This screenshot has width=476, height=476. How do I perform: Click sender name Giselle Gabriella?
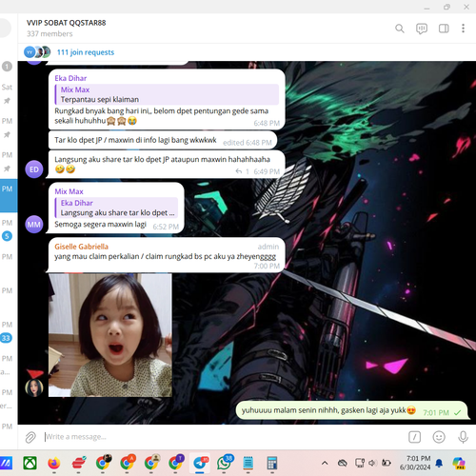pos(81,247)
